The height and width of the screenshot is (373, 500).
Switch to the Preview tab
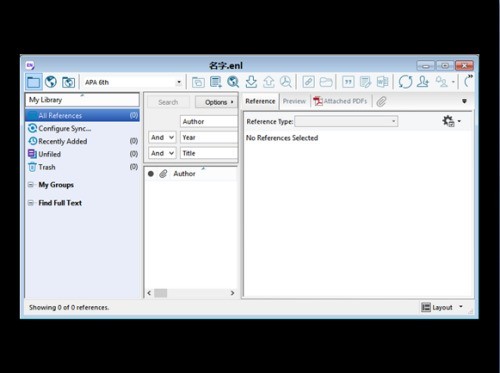[x=294, y=101]
